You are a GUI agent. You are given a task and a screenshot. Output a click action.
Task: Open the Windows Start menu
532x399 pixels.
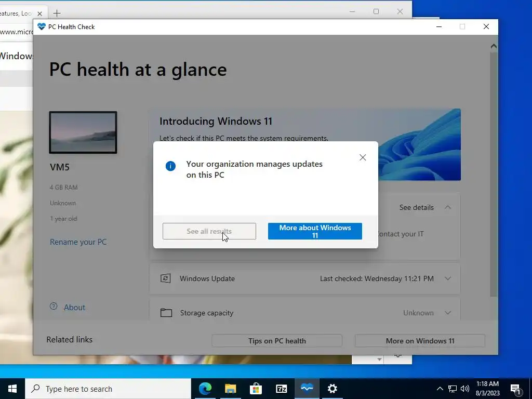pyautogui.click(x=12, y=389)
